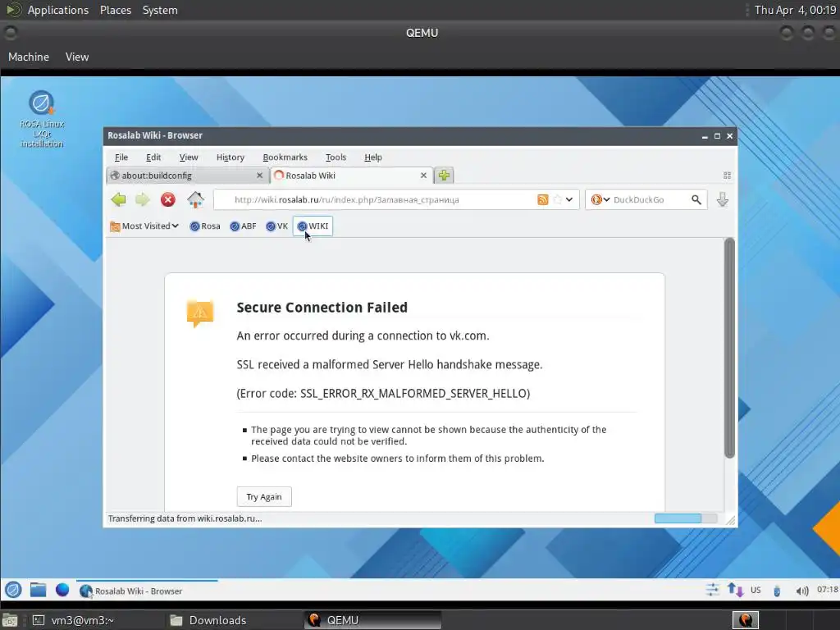Show the tab groups grid icon

[727, 176]
